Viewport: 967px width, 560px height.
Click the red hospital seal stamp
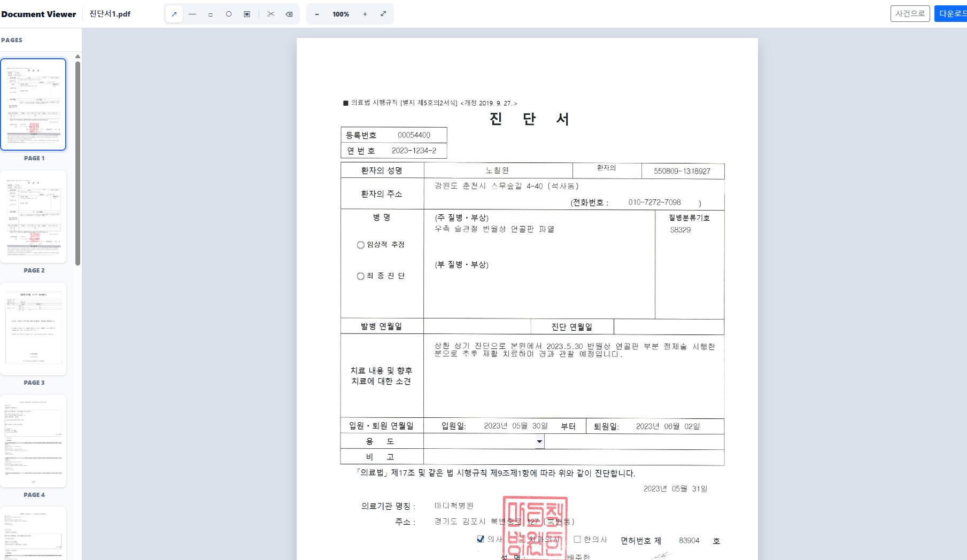tap(535, 528)
